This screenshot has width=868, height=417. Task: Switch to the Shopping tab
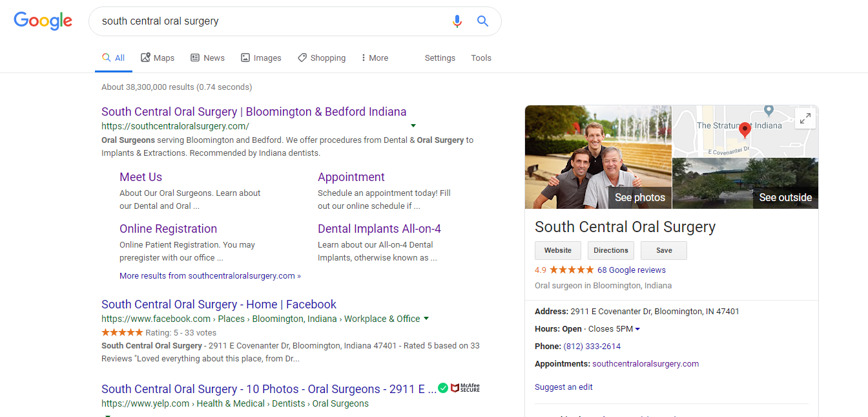(322, 58)
